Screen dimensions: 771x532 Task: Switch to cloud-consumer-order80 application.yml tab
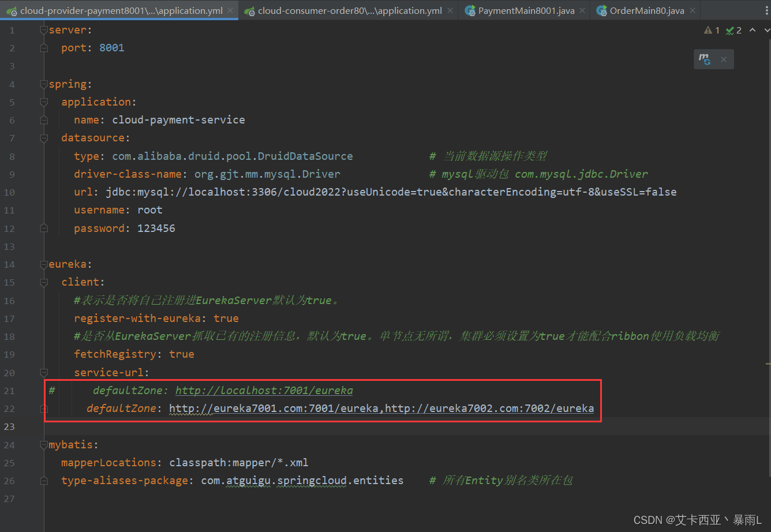pos(350,11)
